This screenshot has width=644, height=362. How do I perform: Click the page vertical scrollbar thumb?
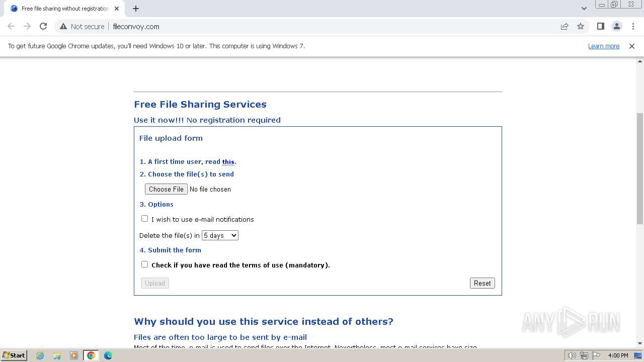click(x=640, y=168)
